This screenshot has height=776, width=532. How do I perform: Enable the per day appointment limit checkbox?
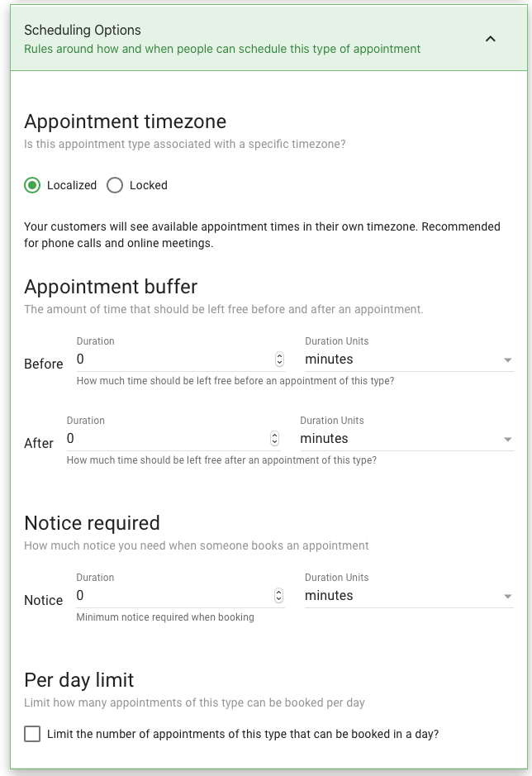pos(32,734)
